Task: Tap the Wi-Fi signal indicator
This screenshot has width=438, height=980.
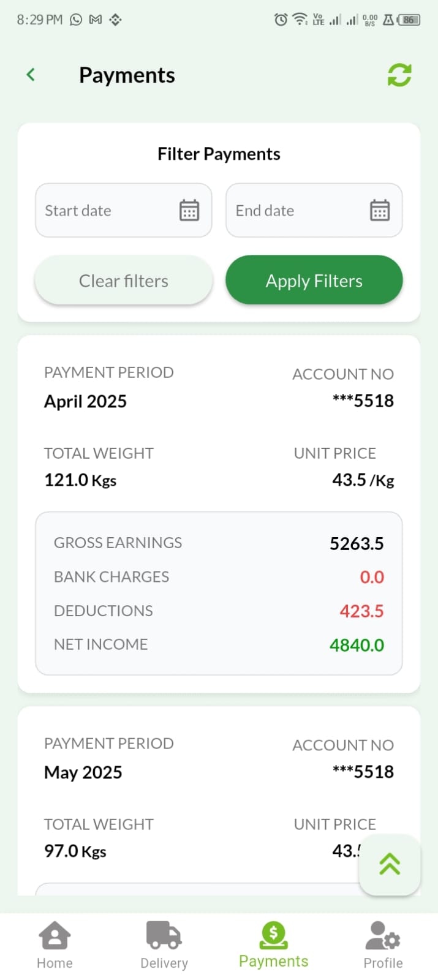Action: coord(298,19)
